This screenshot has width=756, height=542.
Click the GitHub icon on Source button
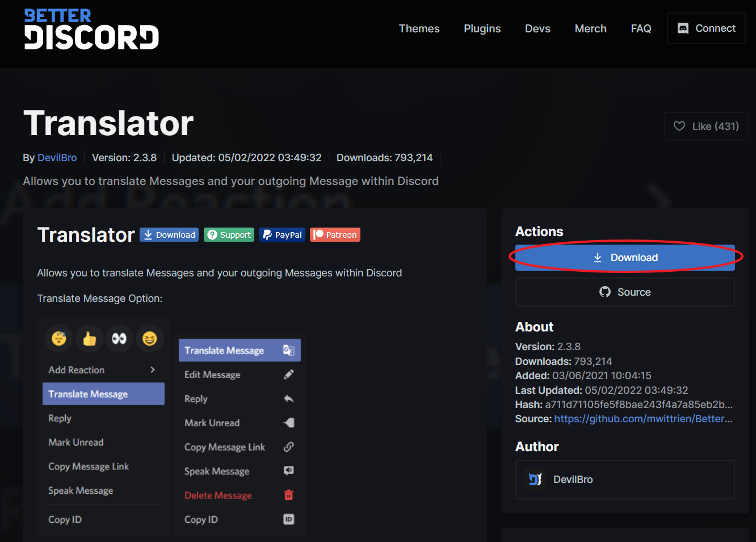point(605,292)
